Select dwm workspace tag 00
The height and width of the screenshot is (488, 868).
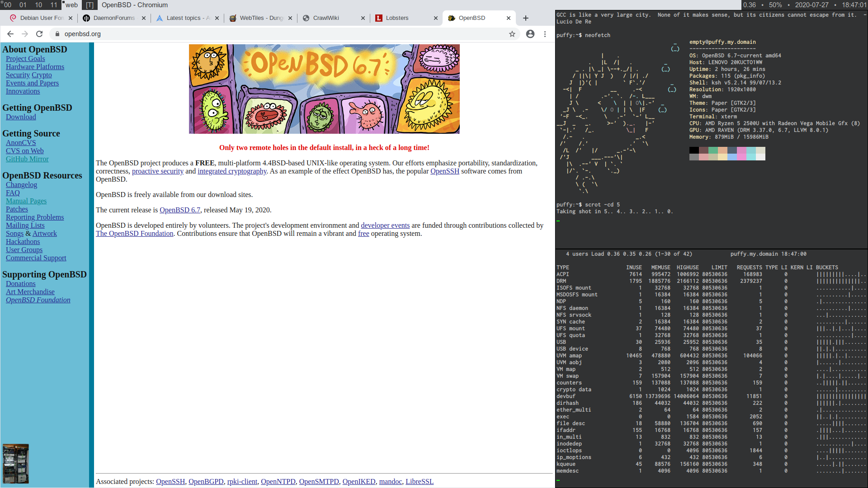(x=8, y=5)
